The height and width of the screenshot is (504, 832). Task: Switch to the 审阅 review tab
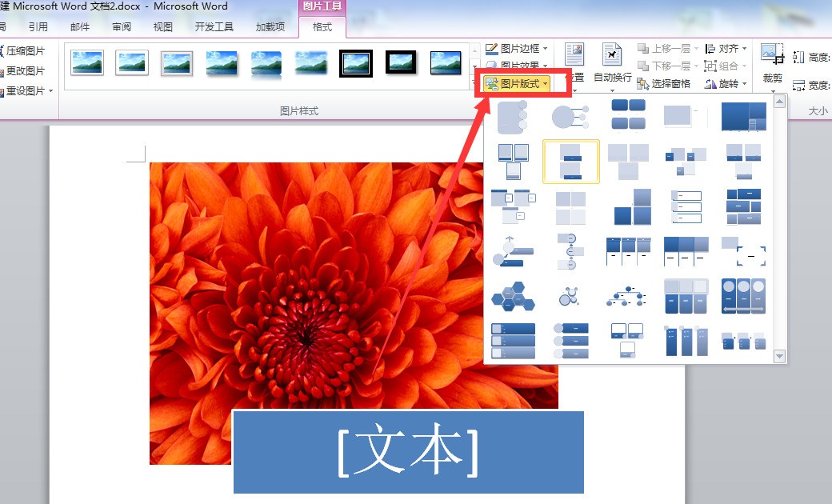tap(122, 26)
